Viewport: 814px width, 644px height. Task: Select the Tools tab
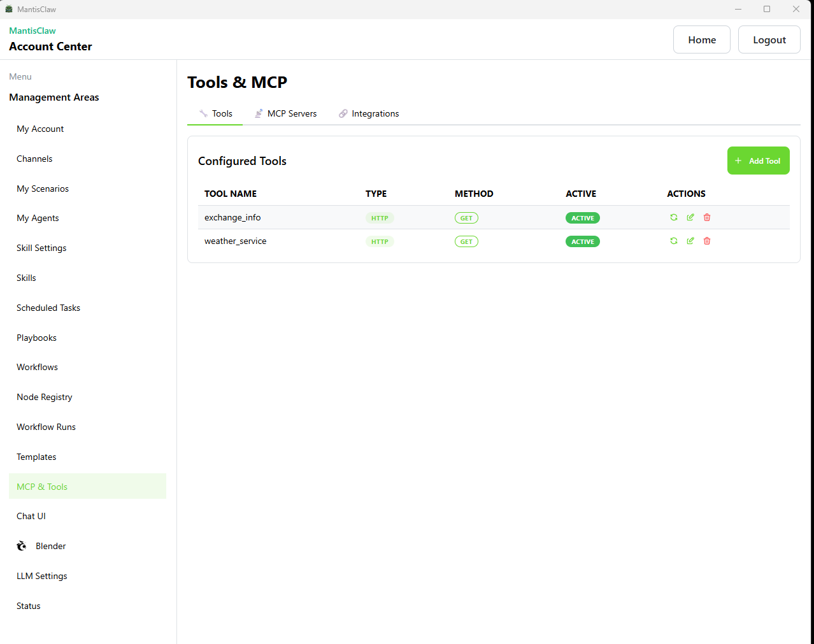click(x=215, y=113)
